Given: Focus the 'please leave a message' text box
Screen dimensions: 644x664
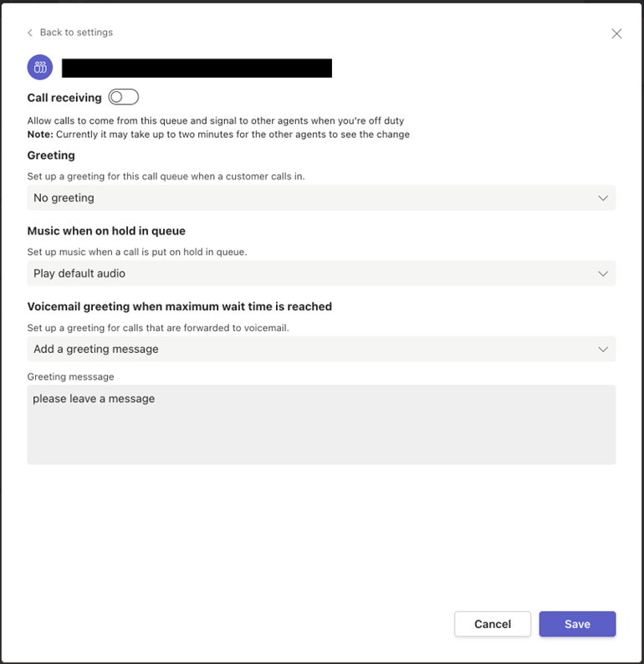Looking at the screenshot, I should click(321, 425).
